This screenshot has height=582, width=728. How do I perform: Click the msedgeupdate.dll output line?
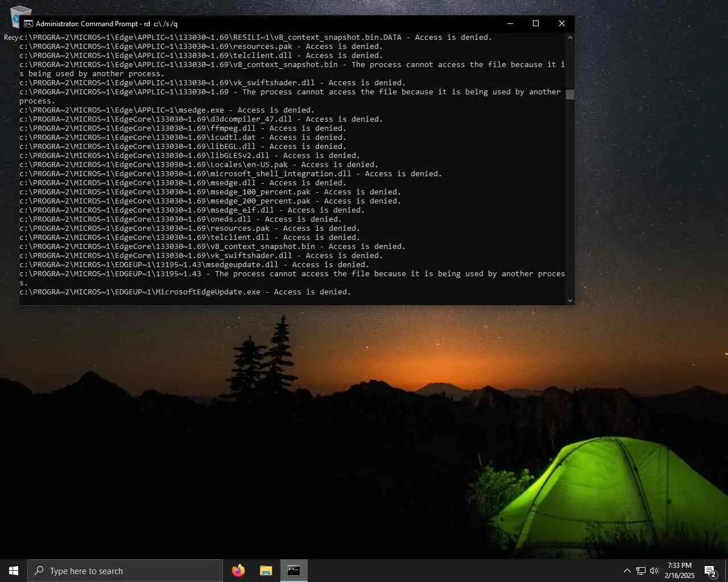195,265
